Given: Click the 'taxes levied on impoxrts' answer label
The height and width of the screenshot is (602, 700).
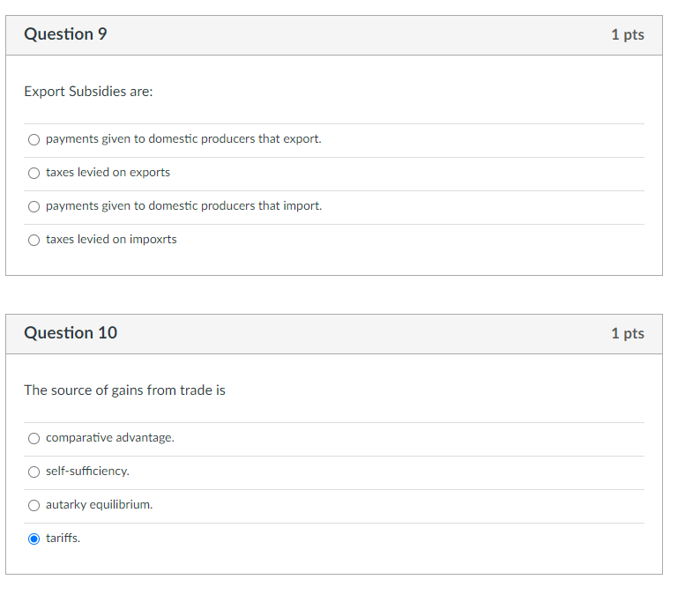Looking at the screenshot, I should click(x=111, y=239).
